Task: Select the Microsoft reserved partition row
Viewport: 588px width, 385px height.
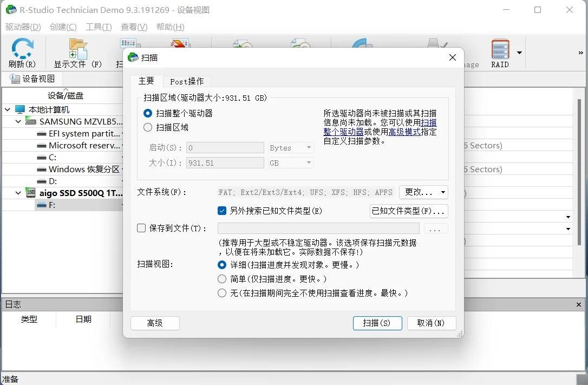Action: coord(80,146)
